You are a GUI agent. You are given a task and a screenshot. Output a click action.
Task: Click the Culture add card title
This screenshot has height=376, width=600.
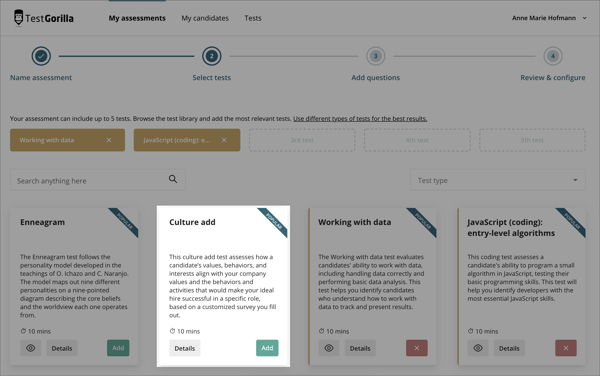[x=192, y=222]
